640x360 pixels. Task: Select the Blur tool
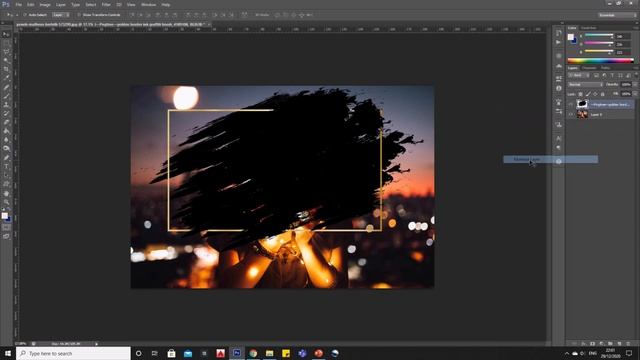click(x=6, y=140)
